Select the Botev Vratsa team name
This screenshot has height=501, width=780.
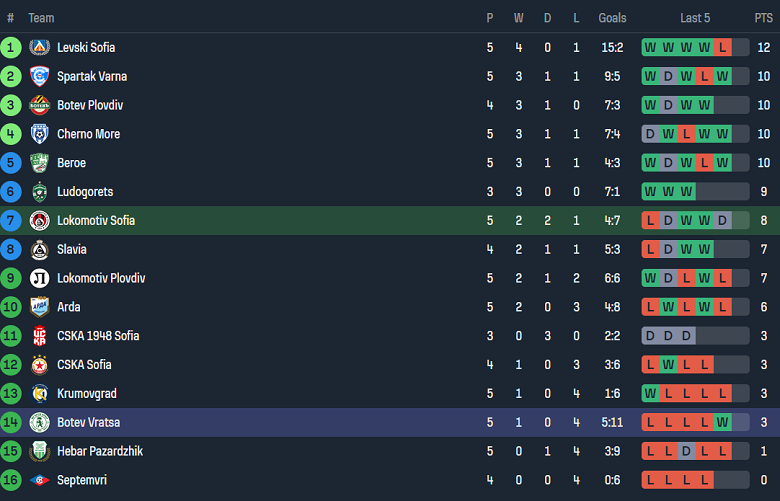pyautogui.click(x=89, y=422)
